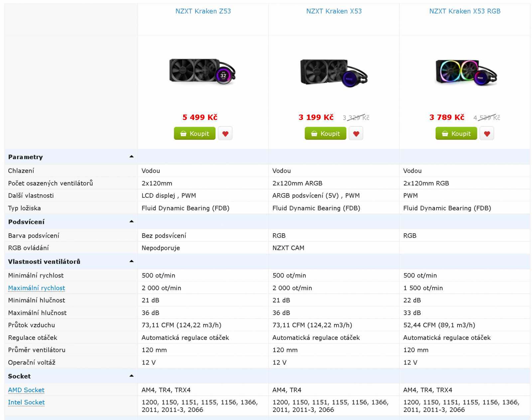Select 'Chlazení' row label
Image resolution: width=532 pixels, height=420 pixels.
(21, 171)
